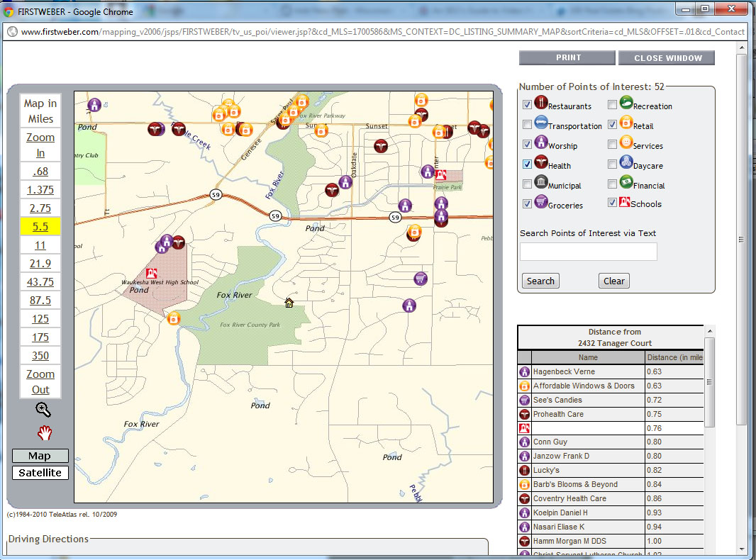Enable the Daycare checkbox
Image resolution: width=756 pixels, height=560 pixels.
[612, 164]
